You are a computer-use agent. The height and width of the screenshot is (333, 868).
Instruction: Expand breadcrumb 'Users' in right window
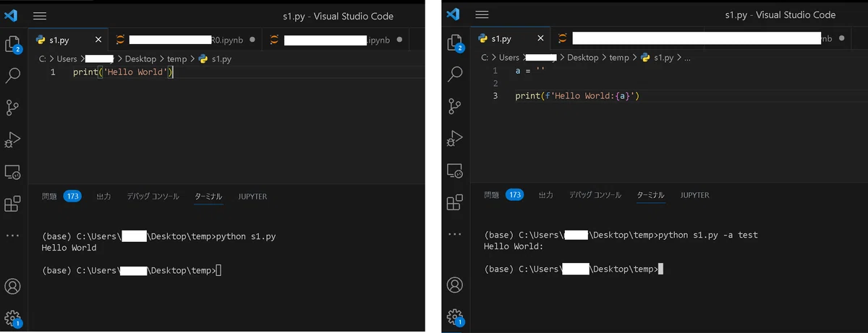point(509,57)
